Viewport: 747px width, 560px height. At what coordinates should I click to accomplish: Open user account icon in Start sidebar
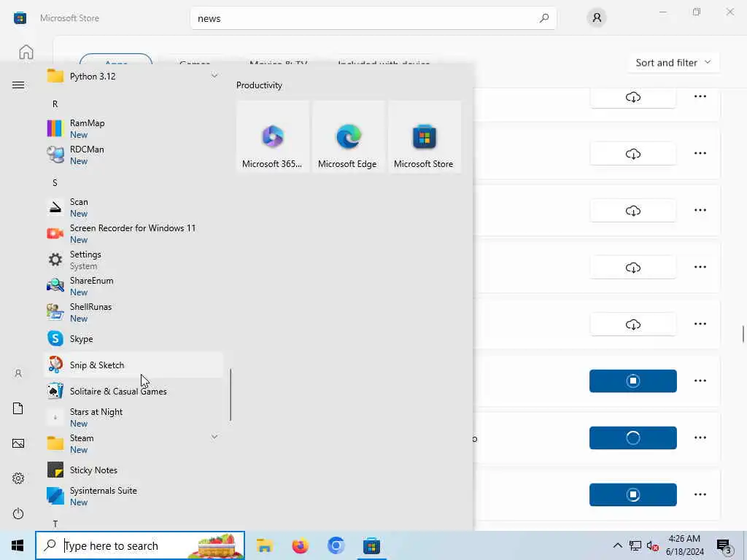point(18,373)
